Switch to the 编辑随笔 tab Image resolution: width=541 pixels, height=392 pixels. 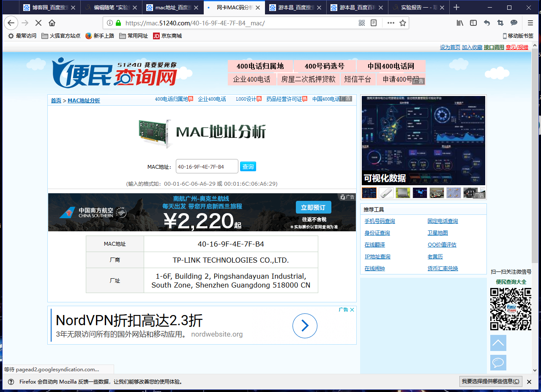coord(111,8)
